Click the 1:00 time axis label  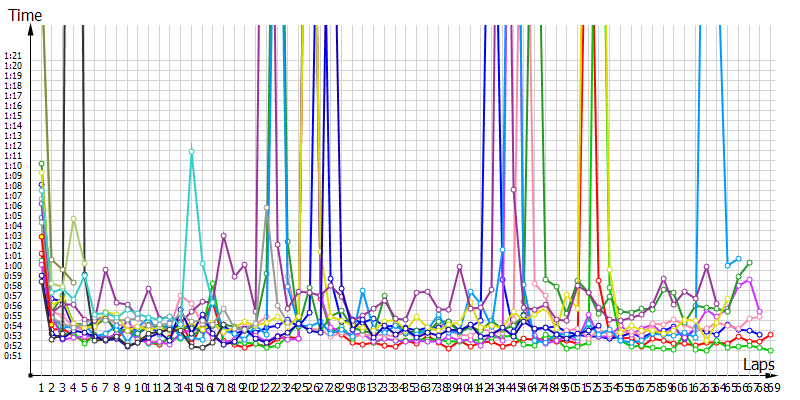click(x=13, y=266)
